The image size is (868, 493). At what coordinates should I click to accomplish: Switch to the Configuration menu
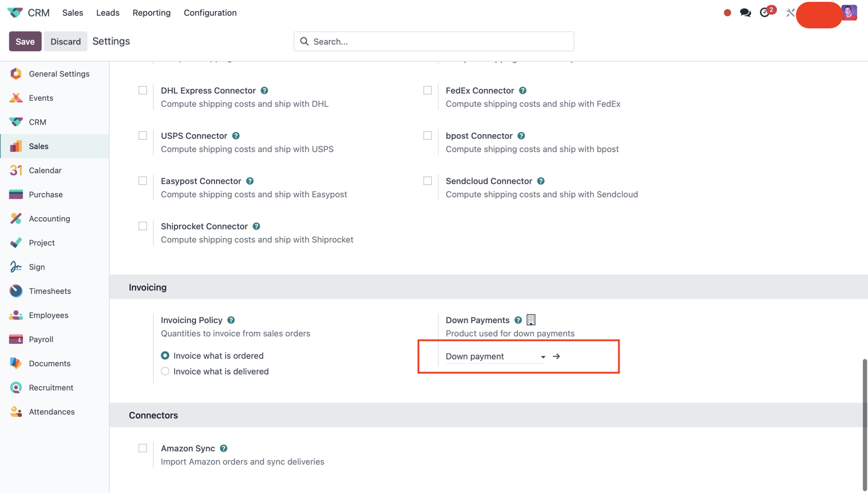tap(210, 13)
